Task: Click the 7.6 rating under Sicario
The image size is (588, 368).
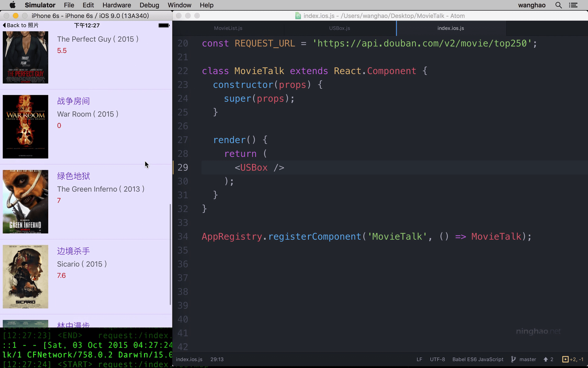Action: click(x=61, y=275)
